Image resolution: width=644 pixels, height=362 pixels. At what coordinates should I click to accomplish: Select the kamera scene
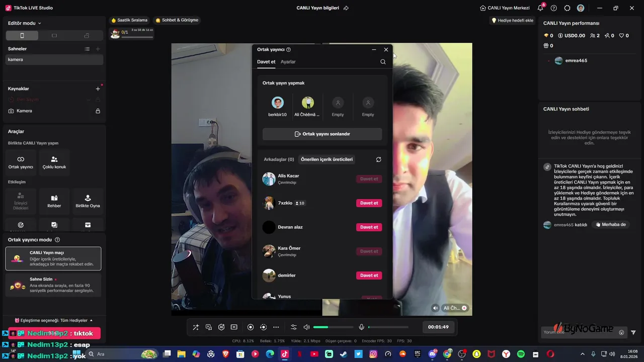53,59
